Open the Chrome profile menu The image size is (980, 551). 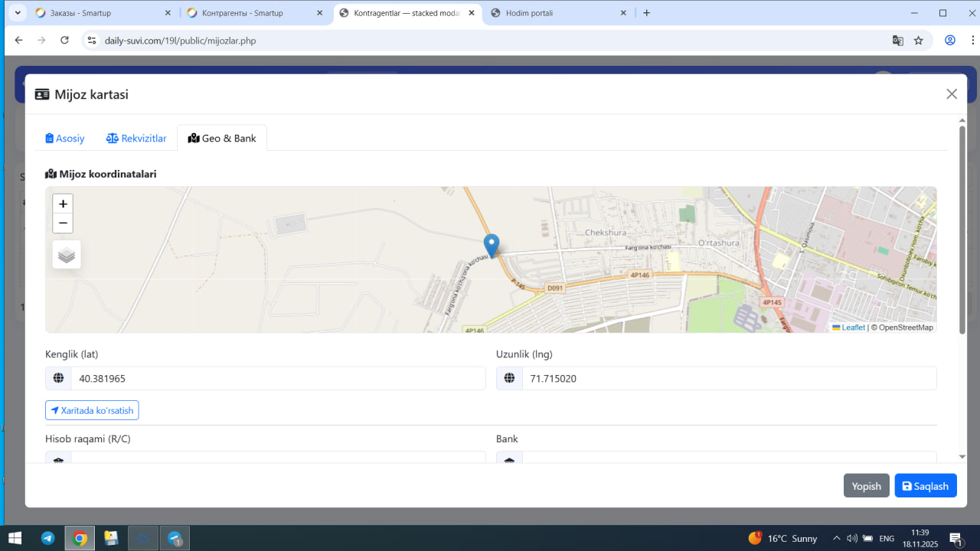pyautogui.click(x=950, y=41)
